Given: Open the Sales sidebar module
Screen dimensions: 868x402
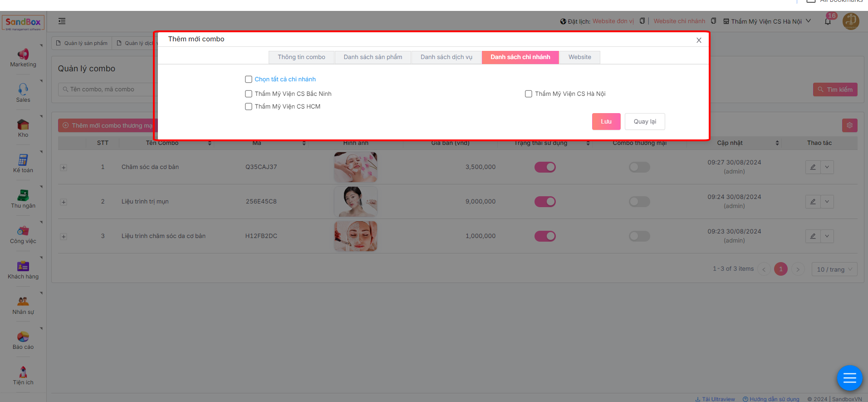Looking at the screenshot, I should pos(23,93).
